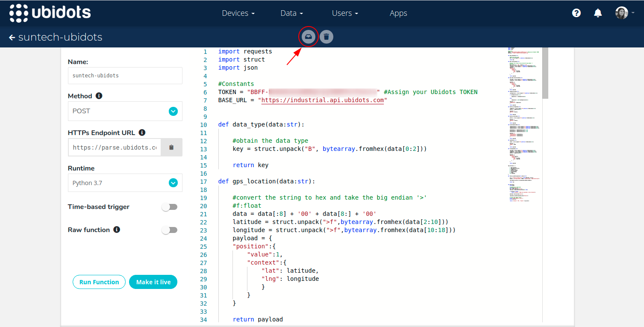Copy endpoint URL with clipboard icon
This screenshot has height=327, width=644.
tap(171, 147)
